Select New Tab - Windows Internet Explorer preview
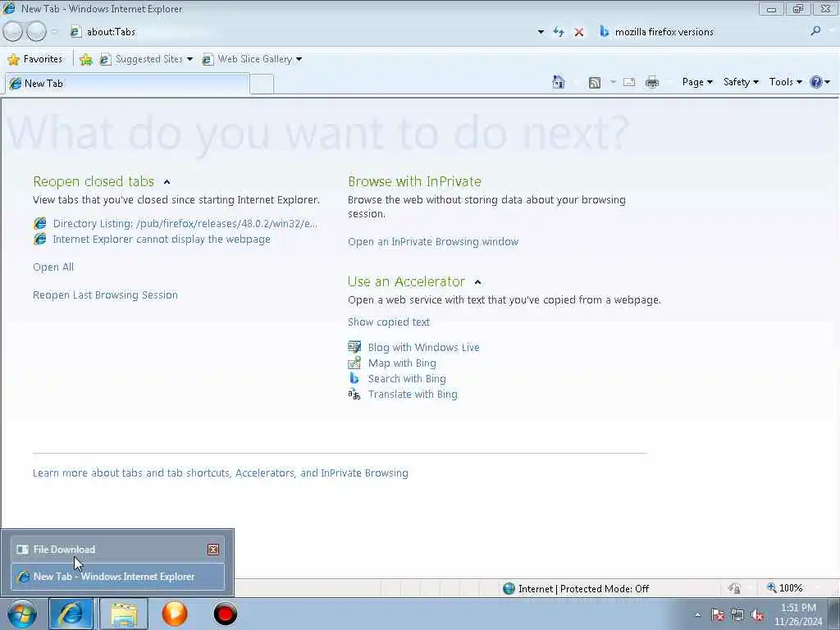The height and width of the screenshot is (630, 840). coord(117,577)
